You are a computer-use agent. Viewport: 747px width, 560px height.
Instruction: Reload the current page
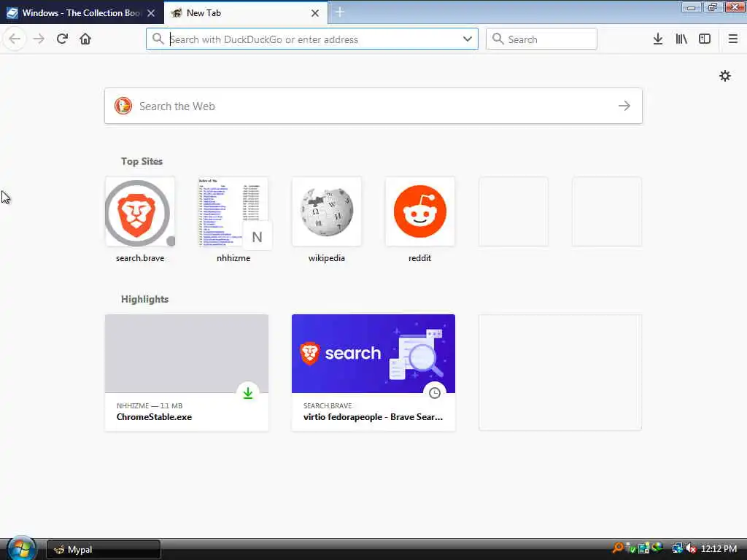click(x=62, y=39)
